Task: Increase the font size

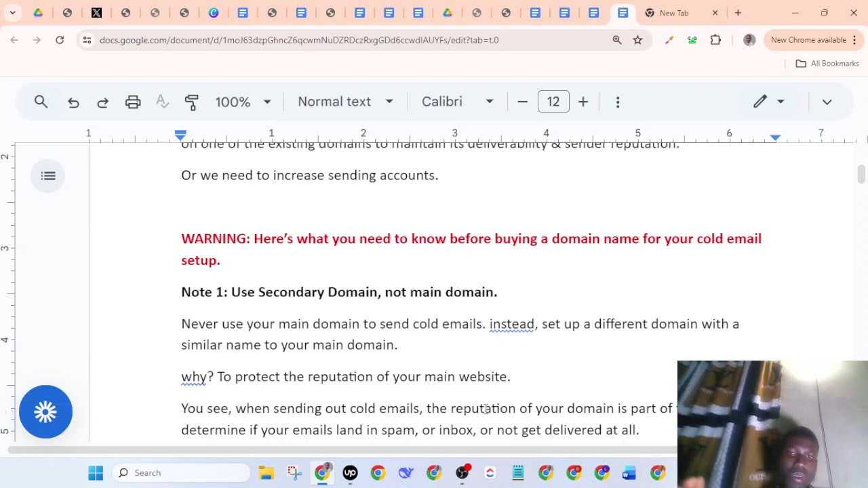Action: 583,102
